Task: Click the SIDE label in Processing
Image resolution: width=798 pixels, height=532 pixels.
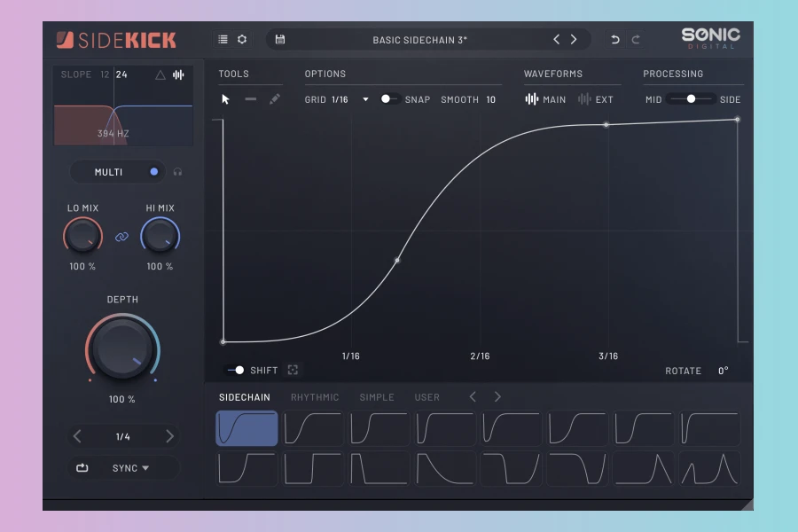Action: click(x=730, y=100)
